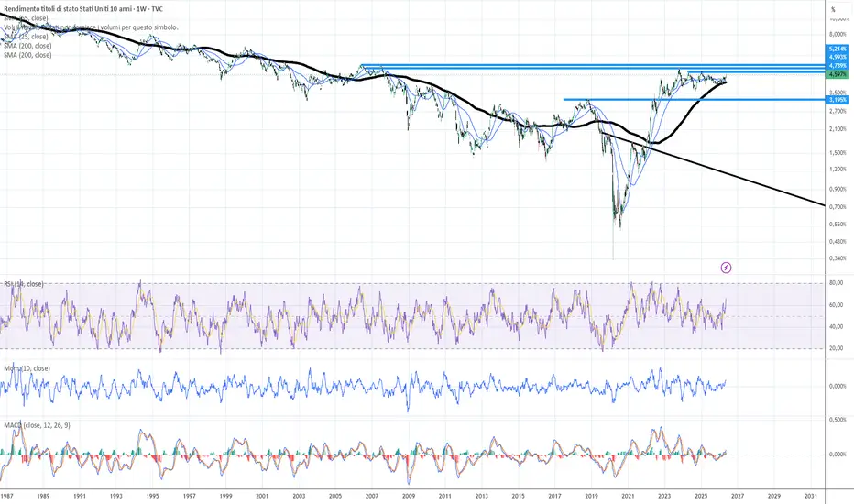The height and width of the screenshot is (504, 854).
Task: Click the 8,000% price axis label
Action: click(x=838, y=34)
